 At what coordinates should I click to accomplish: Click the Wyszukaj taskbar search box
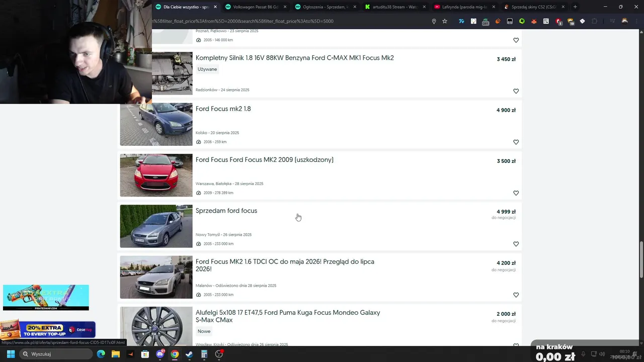click(55, 354)
